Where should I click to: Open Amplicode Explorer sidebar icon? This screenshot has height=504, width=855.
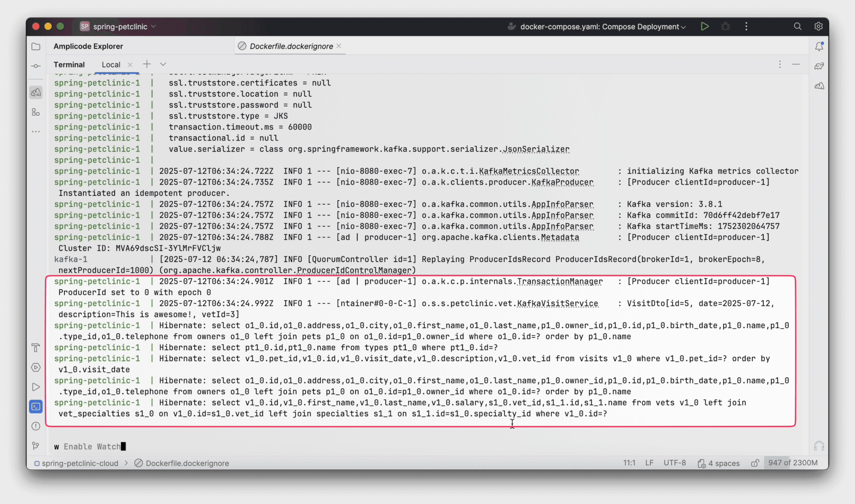(x=36, y=92)
